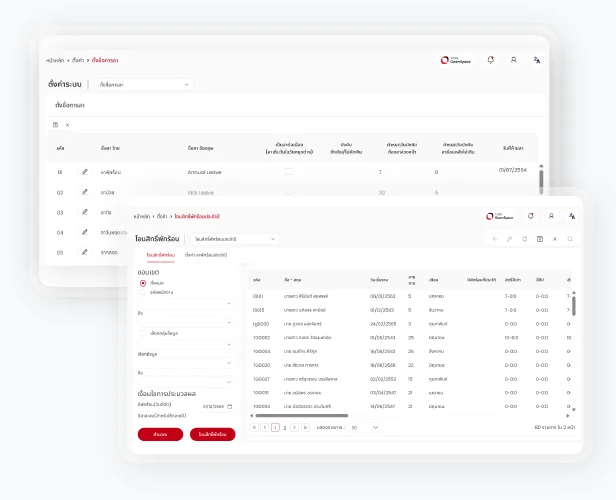This screenshot has width=616, height=500.
Task: Go to page 1 in pagination
Action: pos(275,427)
